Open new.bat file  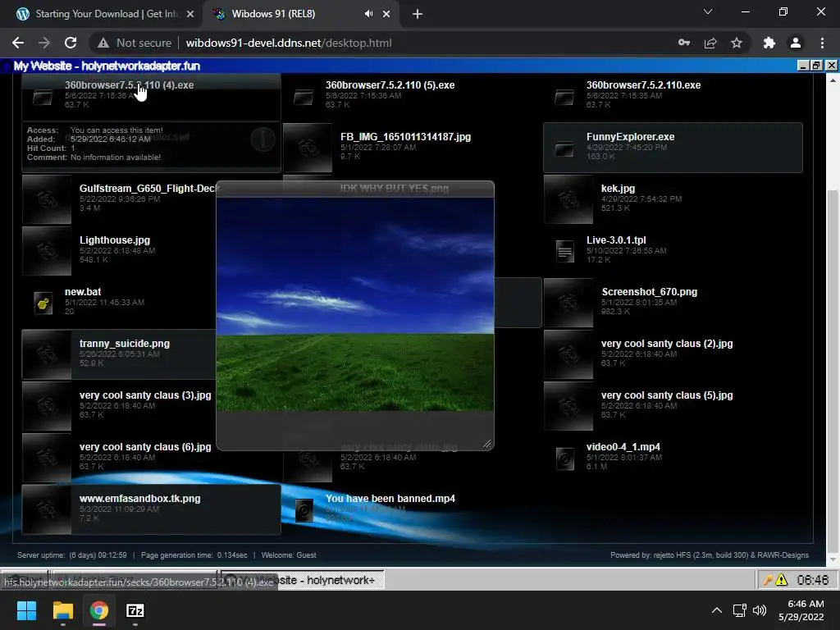click(x=83, y=292)
